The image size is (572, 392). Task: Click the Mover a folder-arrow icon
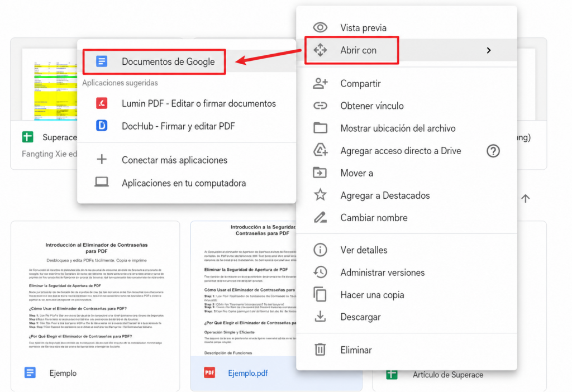point(320,173)
